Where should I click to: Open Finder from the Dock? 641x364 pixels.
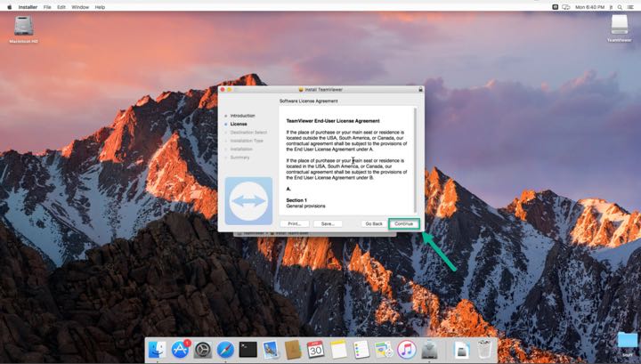[158, 350]
